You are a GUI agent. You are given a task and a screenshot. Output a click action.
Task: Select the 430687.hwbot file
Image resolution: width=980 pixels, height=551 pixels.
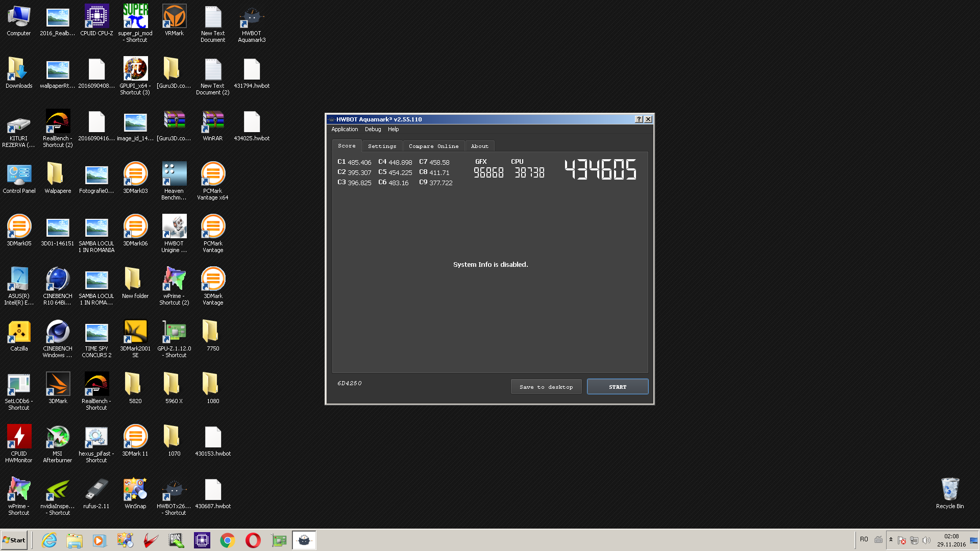(x=213, y=493)
